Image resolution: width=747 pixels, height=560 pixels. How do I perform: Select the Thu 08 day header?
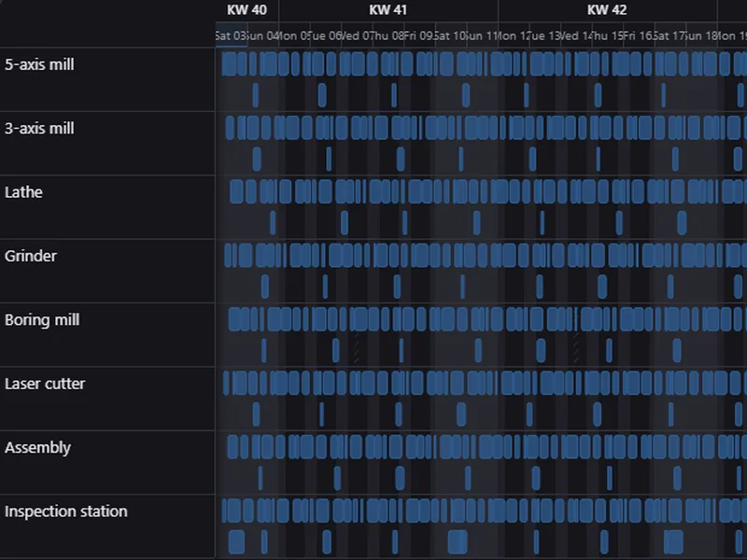pos(388,35)
